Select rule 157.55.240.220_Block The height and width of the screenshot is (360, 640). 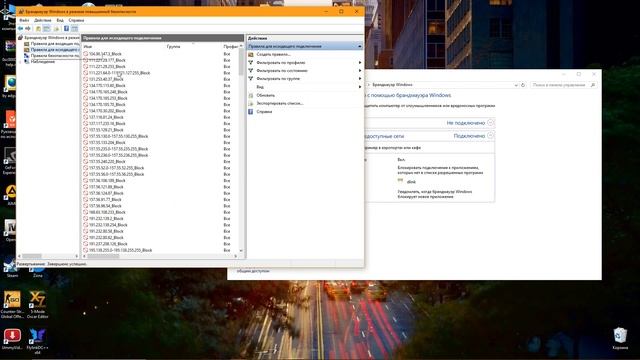(x=107, y=162)
